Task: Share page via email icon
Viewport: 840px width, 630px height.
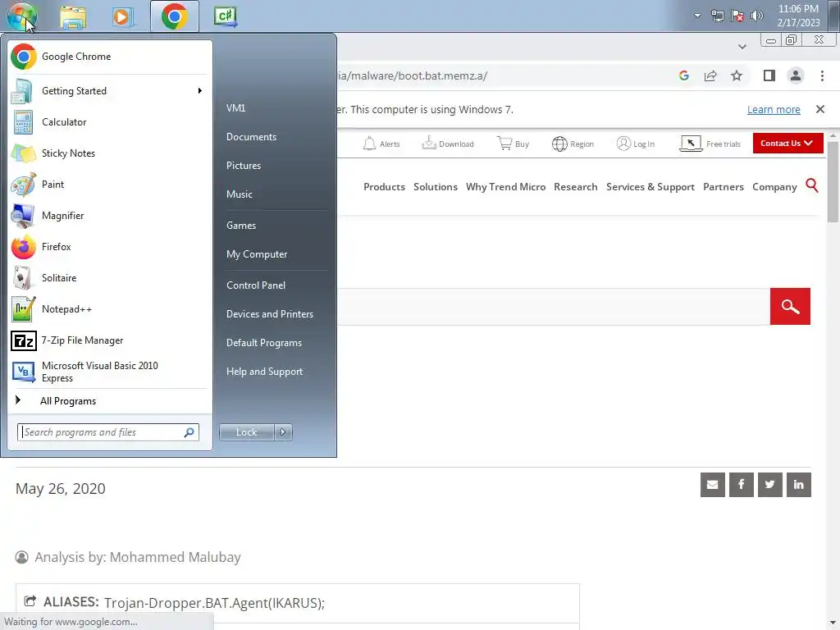Action: (713, 485)
